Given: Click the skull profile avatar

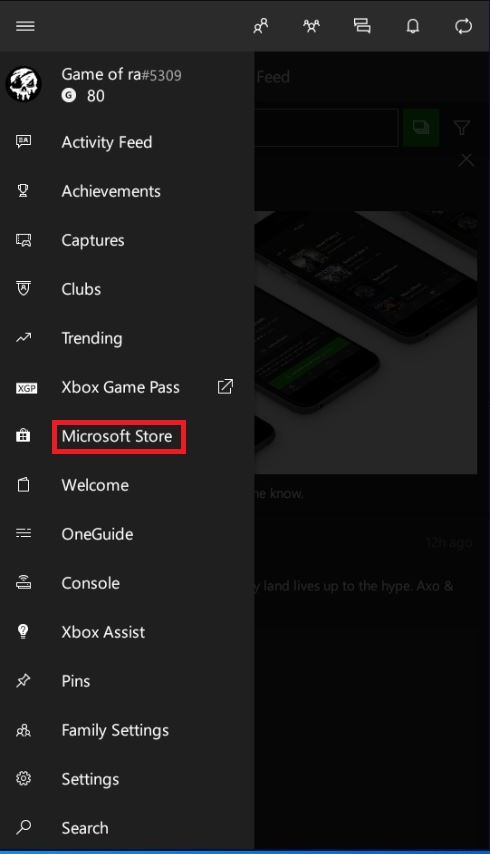Looking at the screenshot, I should 23,84.
